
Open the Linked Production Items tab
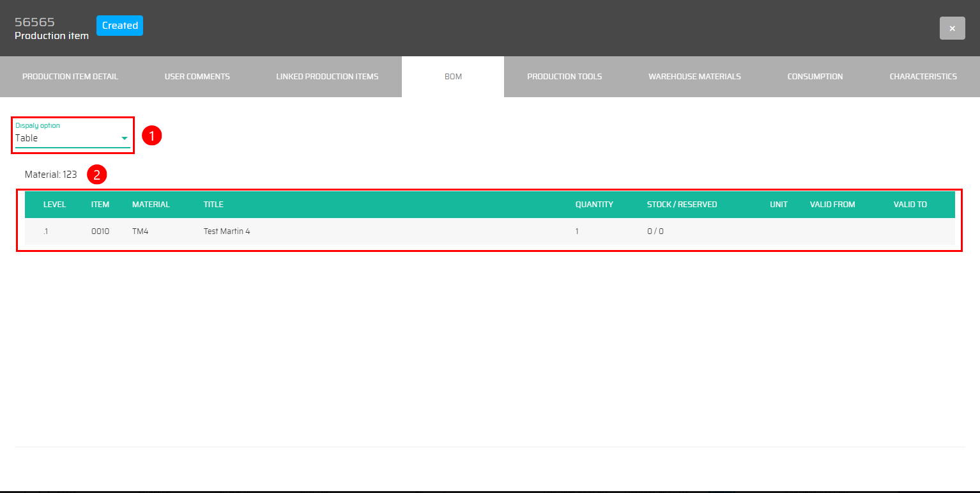(x=327, y=77)
